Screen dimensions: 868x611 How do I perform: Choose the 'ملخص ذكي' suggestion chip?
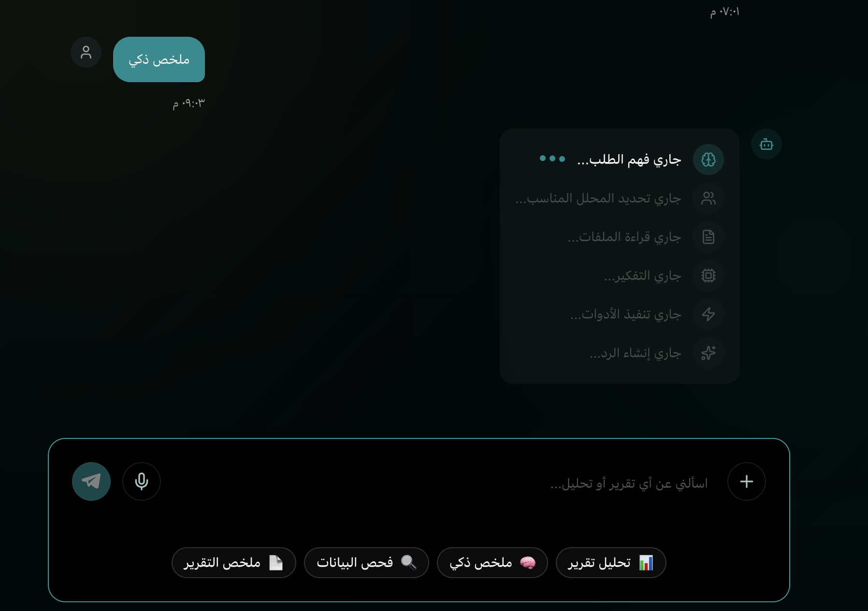click(x=492, y=563)
